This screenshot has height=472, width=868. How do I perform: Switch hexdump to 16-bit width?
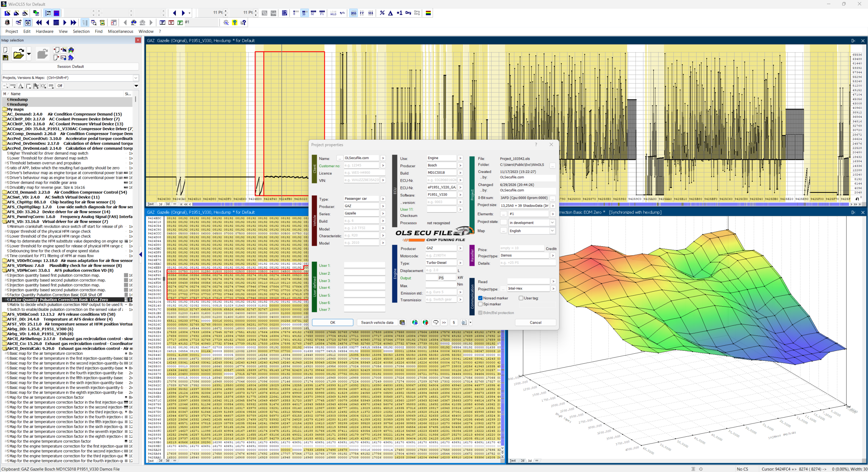[x=304, y=13]
